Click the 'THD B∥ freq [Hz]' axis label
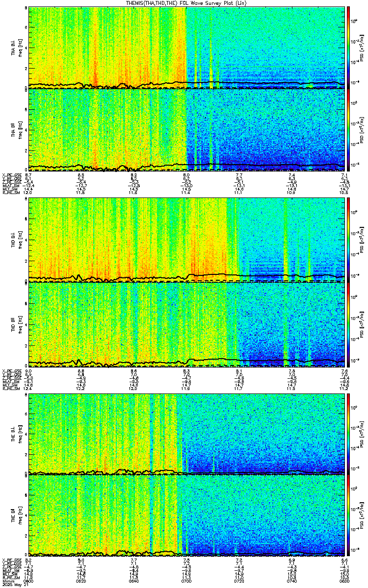Screen dimensions: 368x588 [x=17, y=324]
